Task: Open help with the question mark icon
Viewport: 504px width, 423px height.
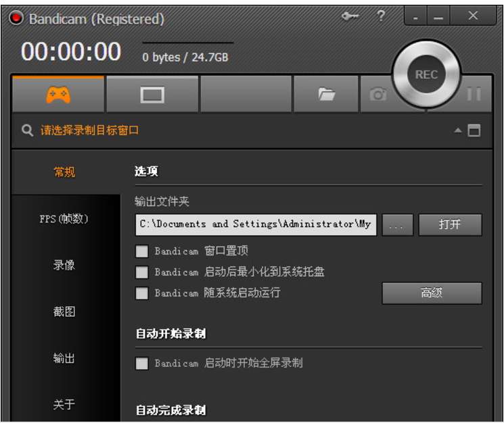Action: coord(381,16)
